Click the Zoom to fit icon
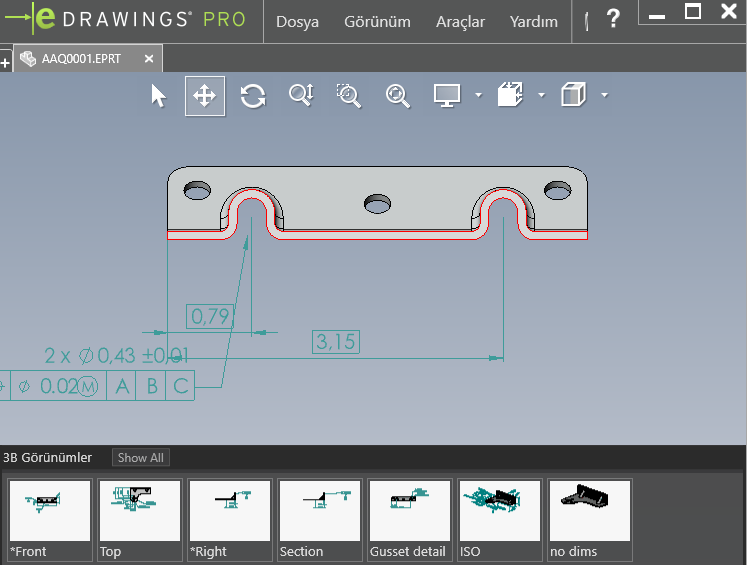Viewport: 747px width, 565px height. (x=398, y=96)
